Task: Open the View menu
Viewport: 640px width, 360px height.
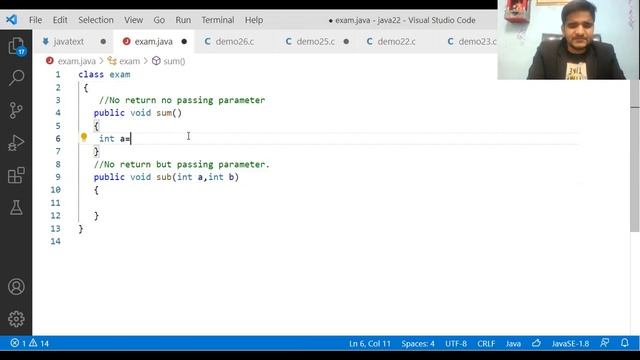Action: point(133,20)
